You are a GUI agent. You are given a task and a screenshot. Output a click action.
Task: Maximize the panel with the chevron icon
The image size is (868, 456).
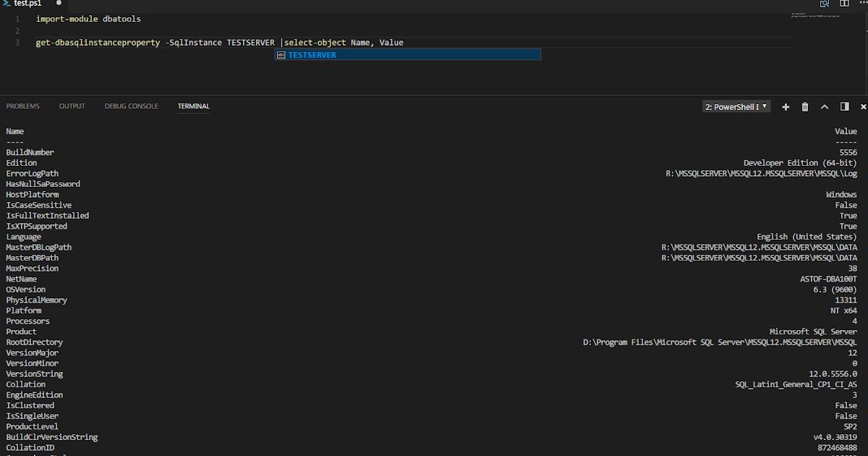(x=825, y=106)
